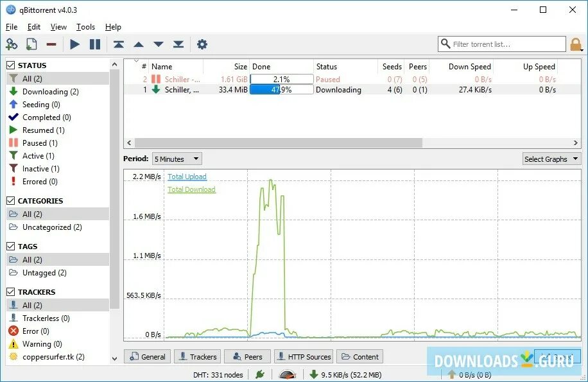The image size is (588, 382).
Task: Click the Total Download graph legend link
Action: coord(192,189)
